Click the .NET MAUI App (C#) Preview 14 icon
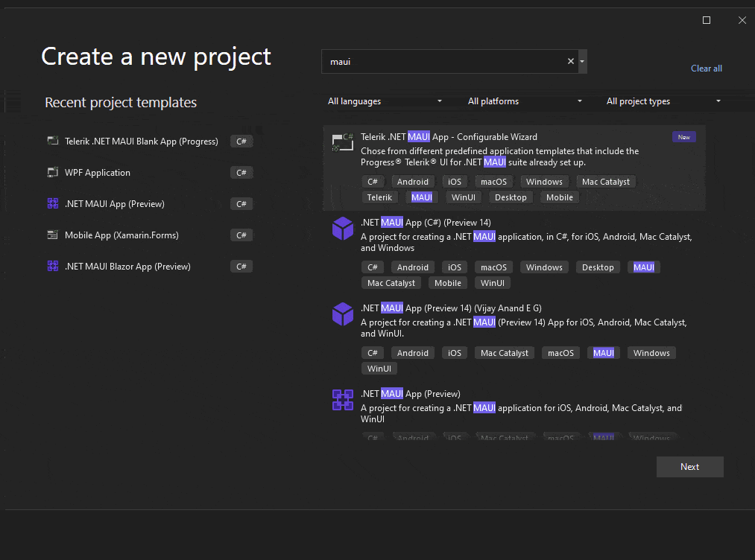 (x=343, y=228)
